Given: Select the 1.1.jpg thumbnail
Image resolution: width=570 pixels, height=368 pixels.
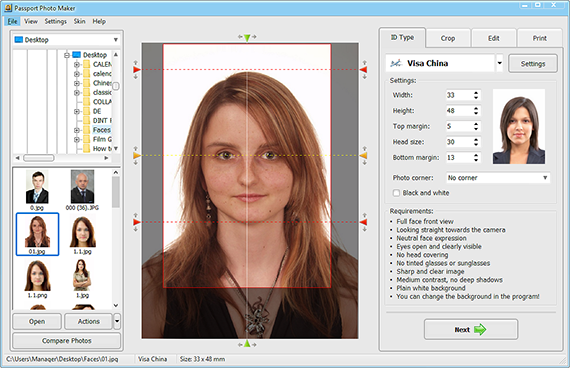Looking at the screenshot, I should [83, 235].
